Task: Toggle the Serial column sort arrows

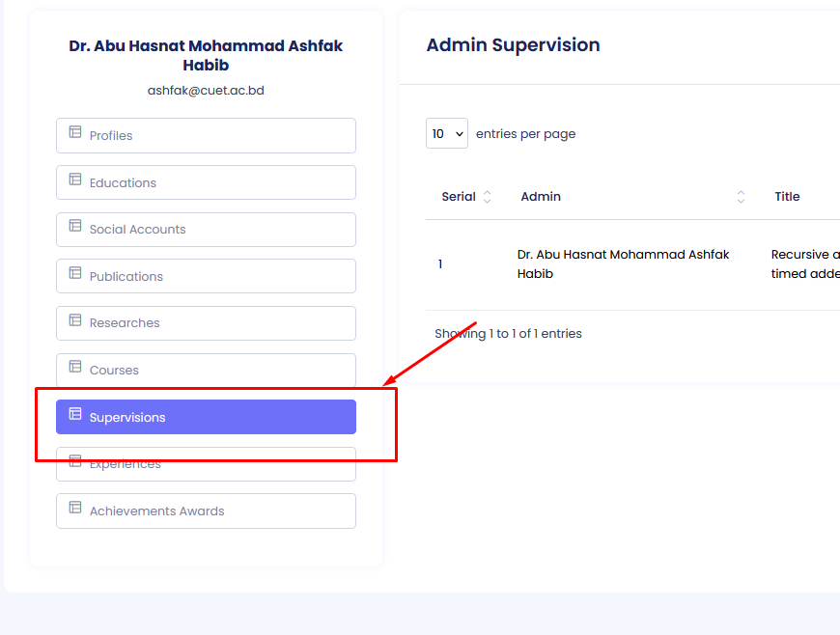Action: coord(487,197)
